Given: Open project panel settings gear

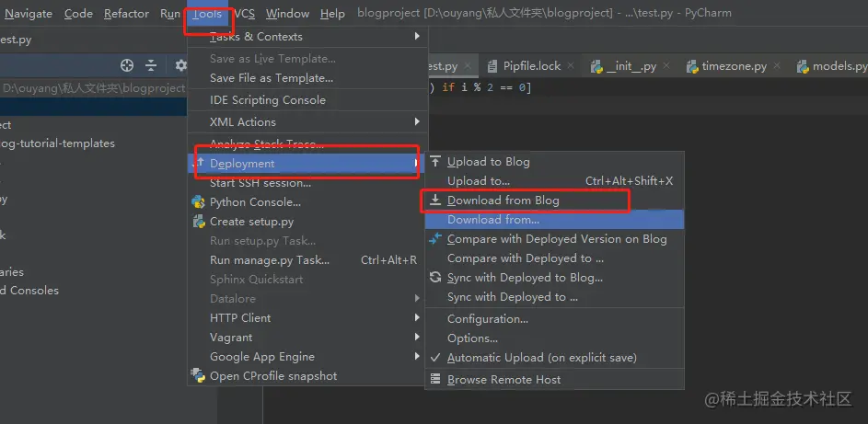Looking at the screenshot, I should 181,66.
